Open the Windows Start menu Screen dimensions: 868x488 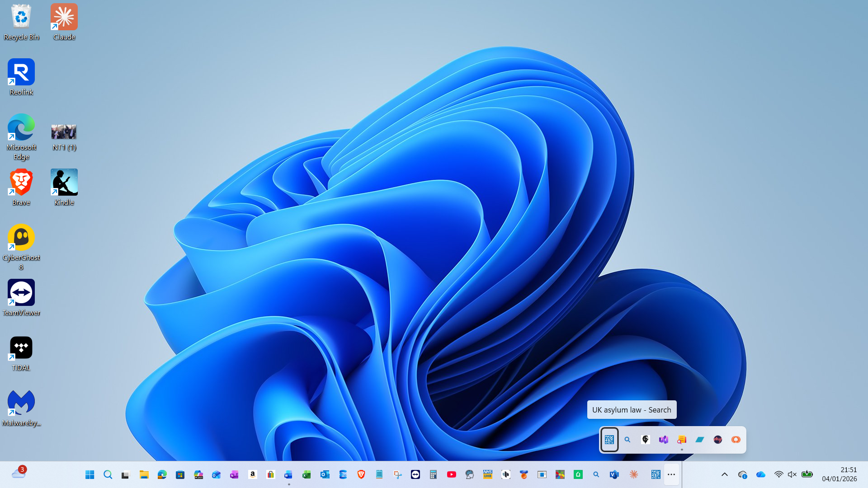click(90, 474)
